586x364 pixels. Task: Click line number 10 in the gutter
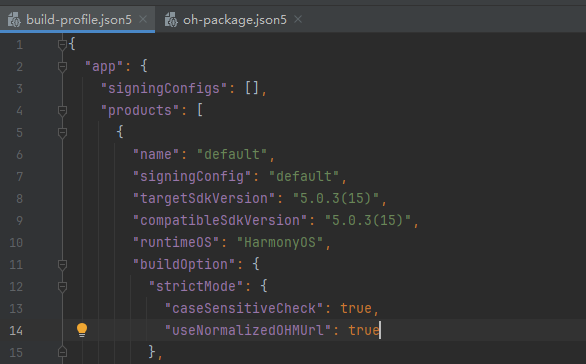pyautogui.click(x=16, y=243)
